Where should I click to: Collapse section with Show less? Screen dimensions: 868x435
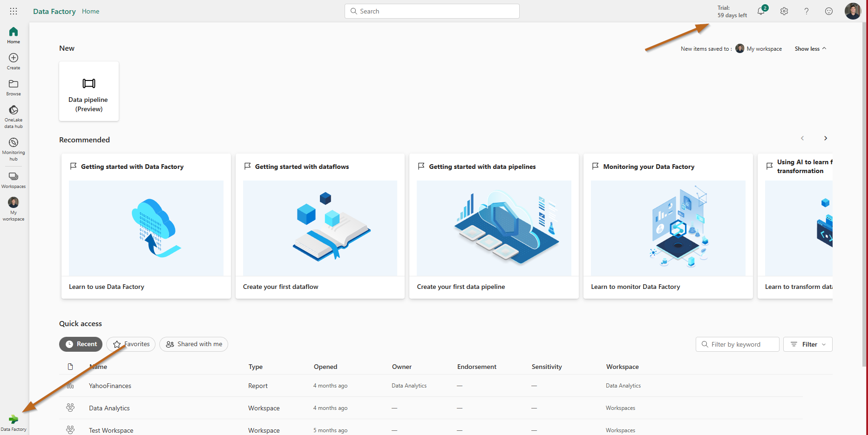810,49
